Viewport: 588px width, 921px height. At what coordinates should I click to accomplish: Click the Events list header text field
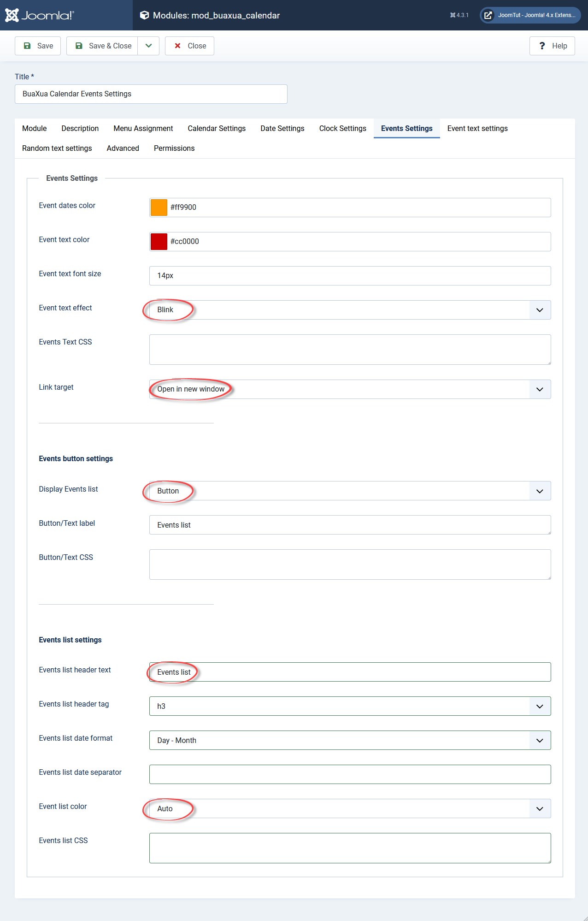[x=350, y=672]
